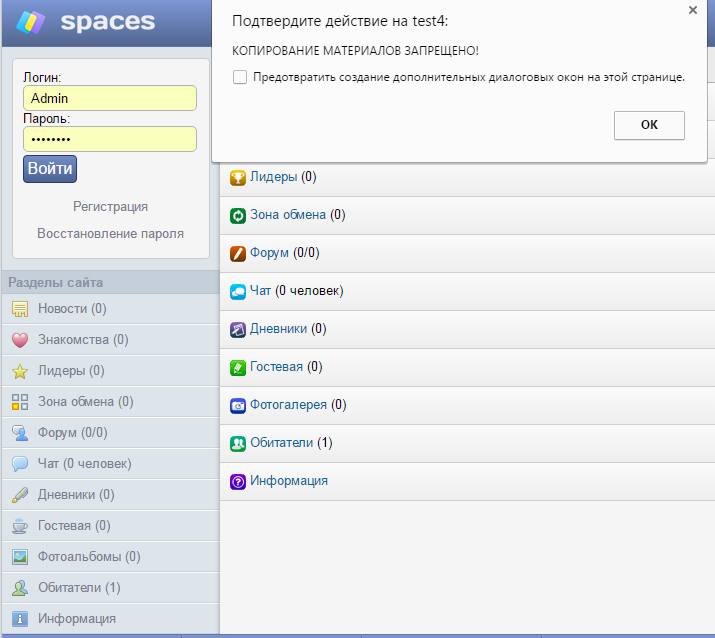This screenshot has height=638, width=715.
Task: Click the Войти login button
Action: [x=49, y=168]
